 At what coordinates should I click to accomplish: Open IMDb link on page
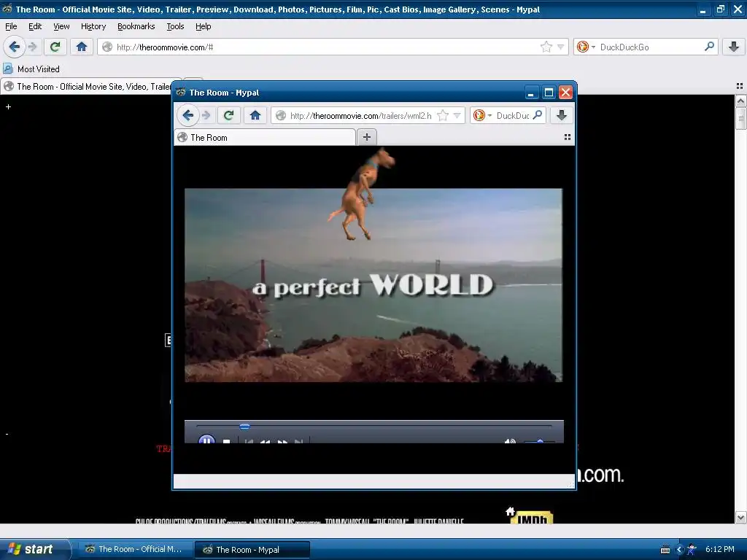coord(532,518)
